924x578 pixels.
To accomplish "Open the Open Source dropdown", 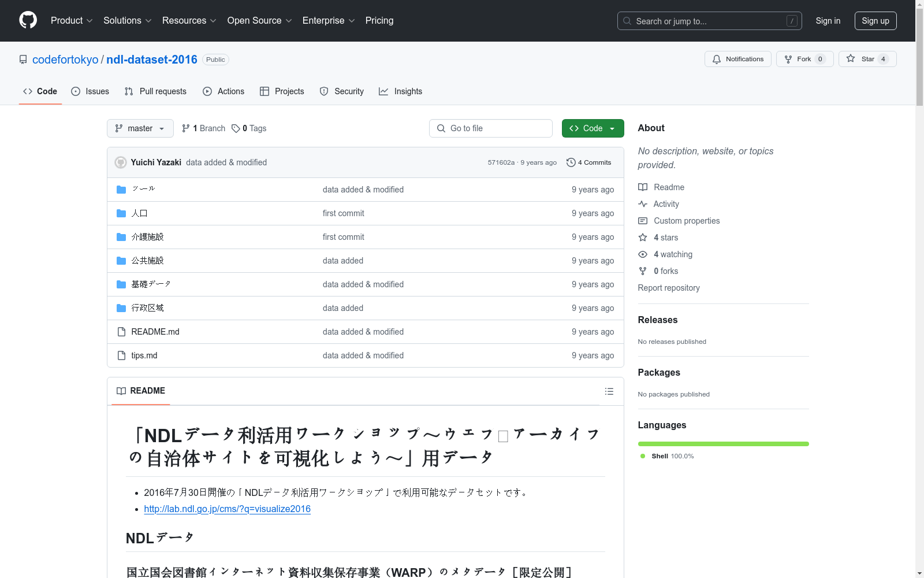I will point(260,21).
